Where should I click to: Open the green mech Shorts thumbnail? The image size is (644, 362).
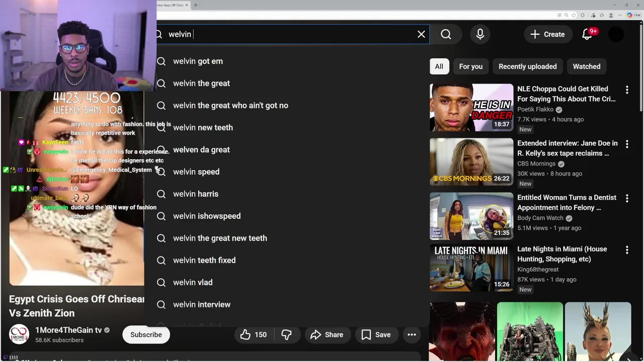coord(530,332)
